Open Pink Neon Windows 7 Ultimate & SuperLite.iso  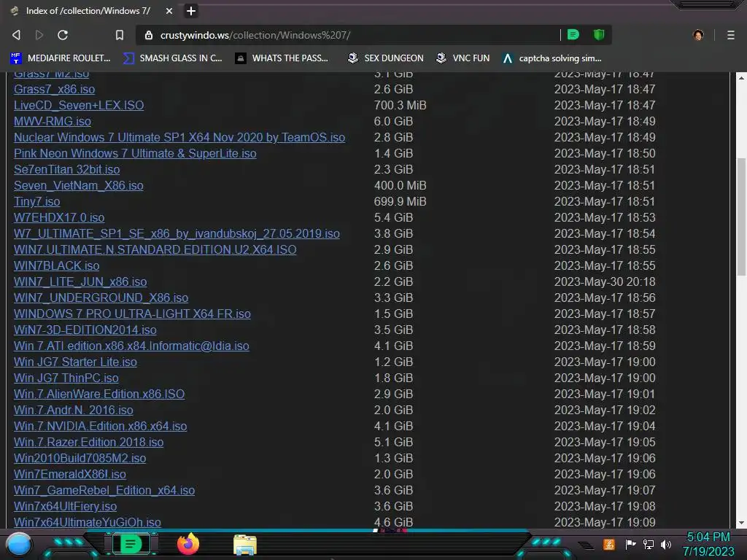tap(135, 153)
